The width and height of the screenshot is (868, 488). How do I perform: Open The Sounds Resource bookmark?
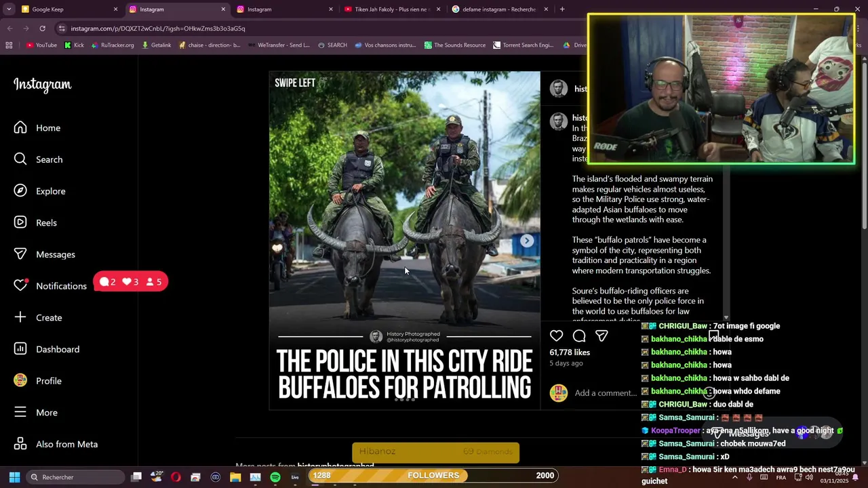click(455, 45)
